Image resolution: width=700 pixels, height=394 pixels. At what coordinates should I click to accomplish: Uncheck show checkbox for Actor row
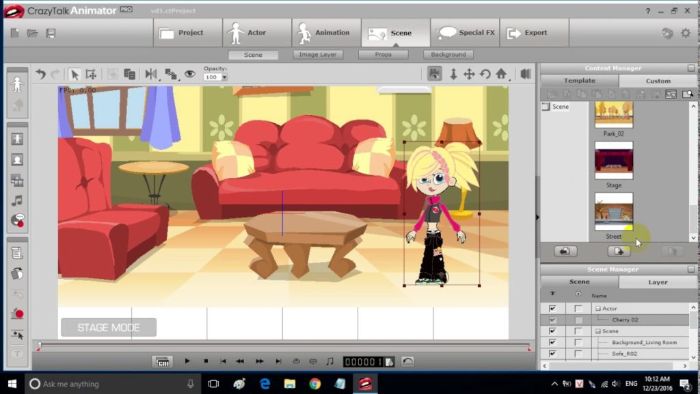point(553,308)
